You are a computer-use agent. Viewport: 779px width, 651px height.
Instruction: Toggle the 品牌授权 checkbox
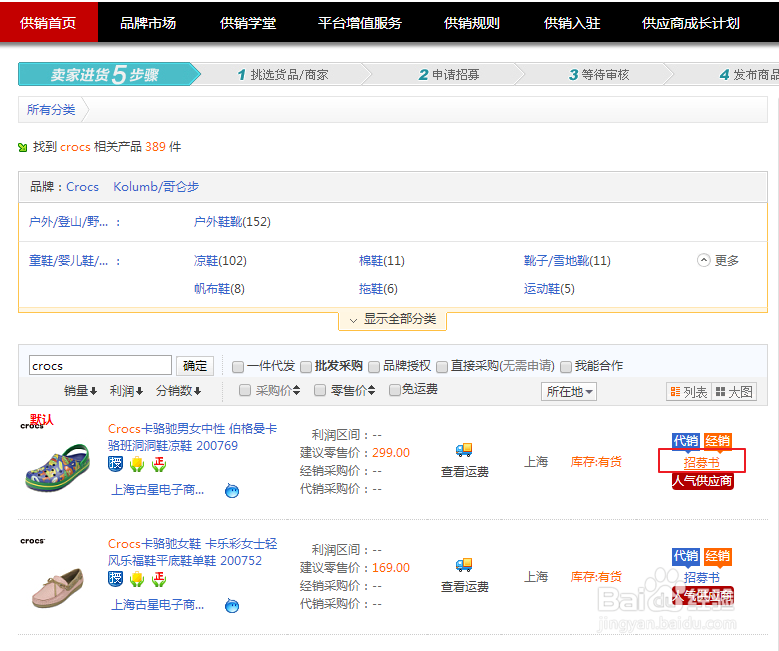click(374, 367)
